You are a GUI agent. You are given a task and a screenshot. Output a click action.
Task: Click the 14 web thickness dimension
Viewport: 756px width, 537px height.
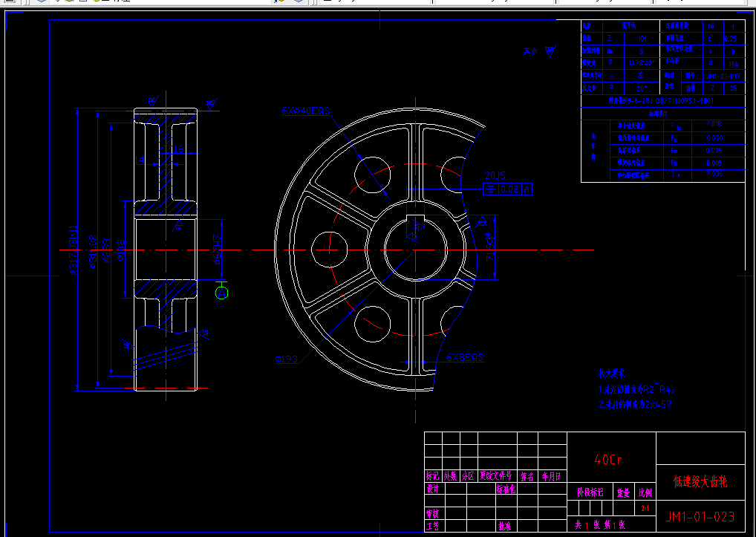[x=140, y=160]
